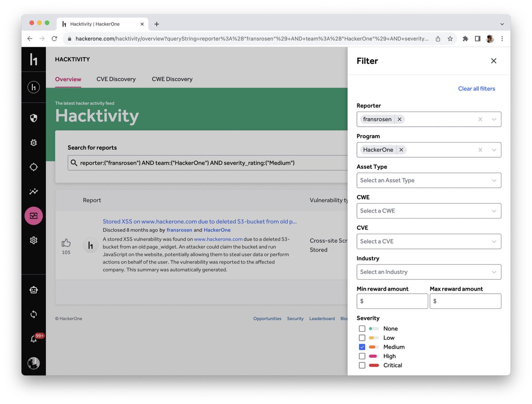Open the robot assistant icon in sidebar
The height and width of the screenshot is (404, 532).
[34, 289]
